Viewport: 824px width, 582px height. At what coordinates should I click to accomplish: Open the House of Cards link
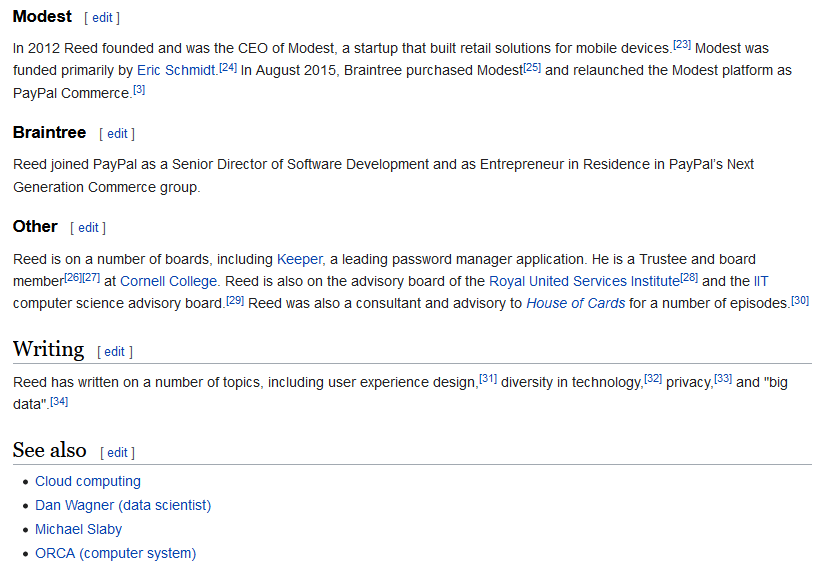point(575,304)
